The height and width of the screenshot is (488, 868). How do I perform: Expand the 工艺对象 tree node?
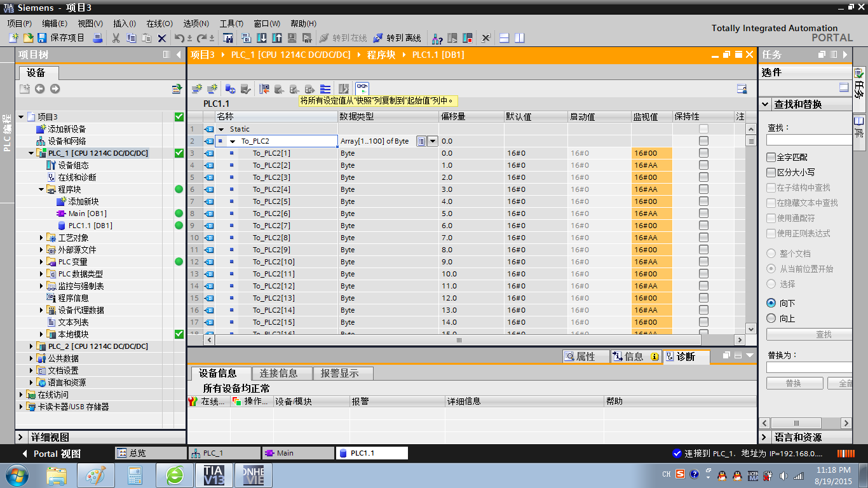[x=42, y=238]
